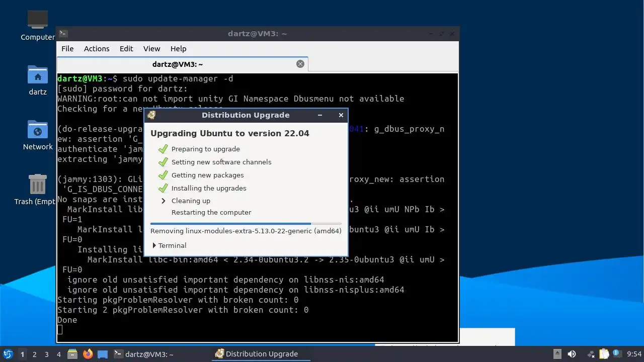Click the 'Getting new packages' step
644x362 pixels.
click(207, 175)
